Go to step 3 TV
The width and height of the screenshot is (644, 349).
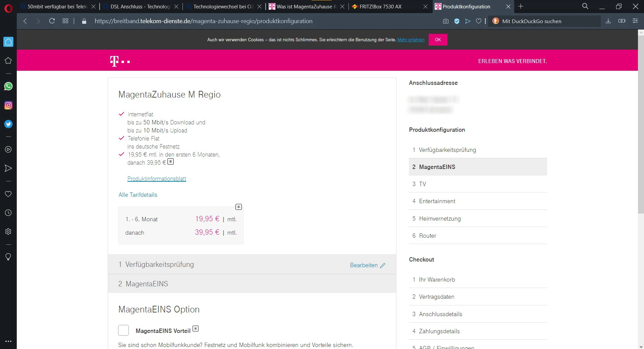point(478,184)
